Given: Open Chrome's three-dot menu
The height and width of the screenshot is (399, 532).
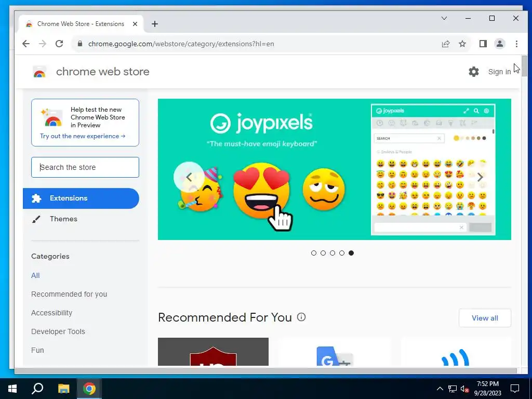Looking at the screenshot, I should (x=516, y=44).
